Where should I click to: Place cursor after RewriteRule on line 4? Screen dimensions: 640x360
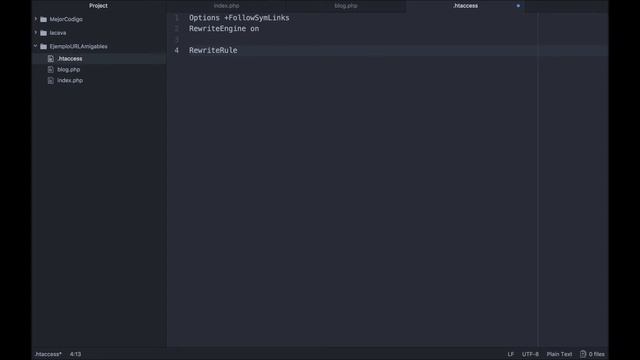point(238,50)
